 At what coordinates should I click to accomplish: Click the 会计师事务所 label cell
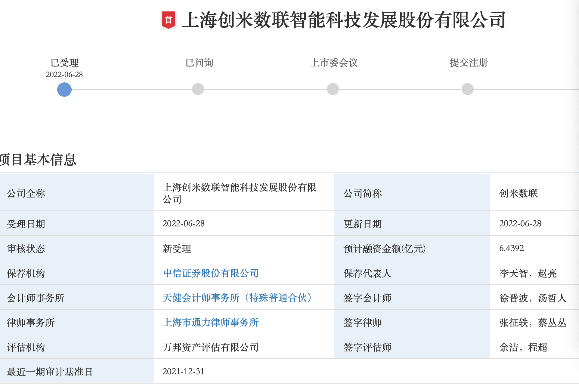pos(76,297)
